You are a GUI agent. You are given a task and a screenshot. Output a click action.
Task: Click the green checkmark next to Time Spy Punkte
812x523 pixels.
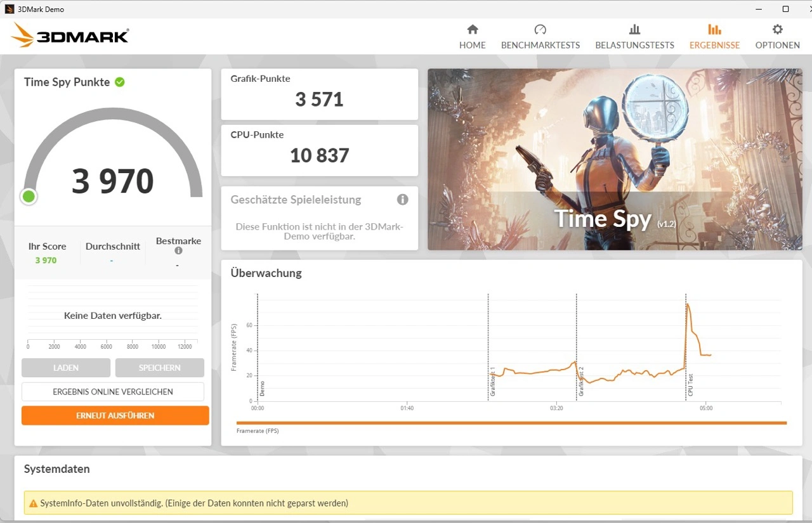[119, 82]
